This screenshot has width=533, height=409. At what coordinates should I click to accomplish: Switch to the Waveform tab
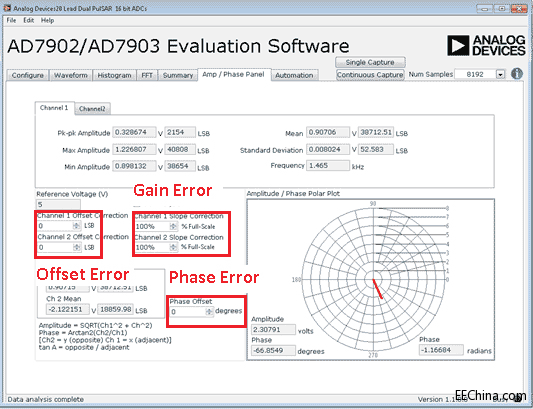click(x=71, y=75)
